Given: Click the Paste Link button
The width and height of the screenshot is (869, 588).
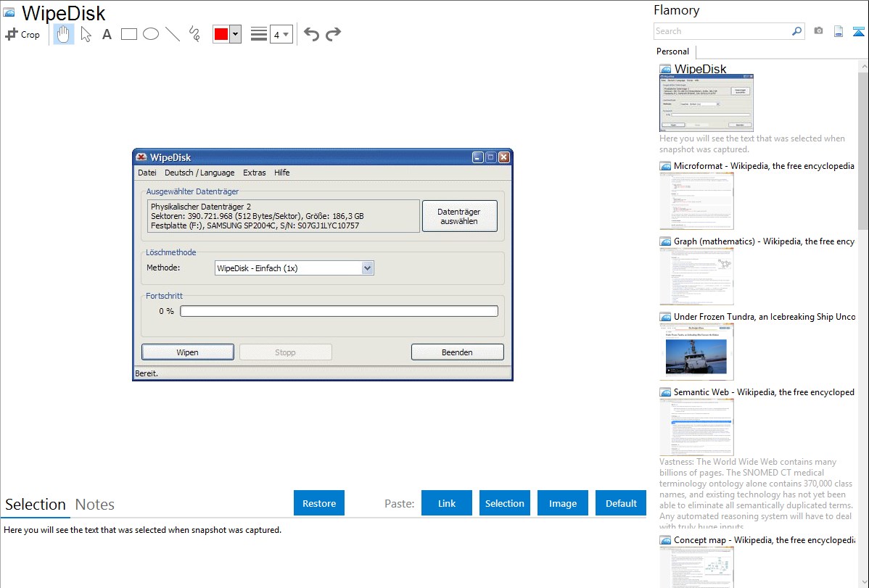Looking at the screenshot, I should tap(447, 503).
